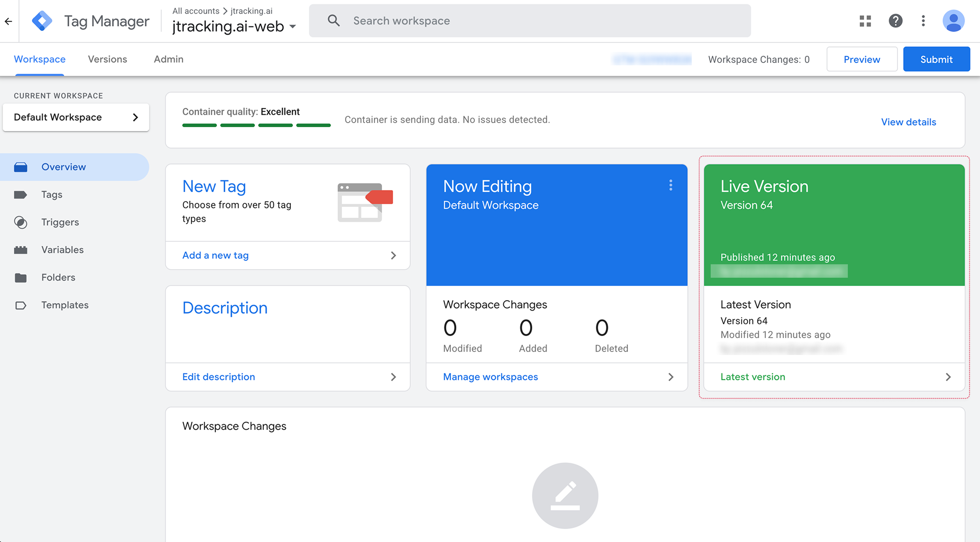The height and width of the screenshot is (542, 980).
Task: Go to Variables in the sidebar
Action: pos(62,250)
